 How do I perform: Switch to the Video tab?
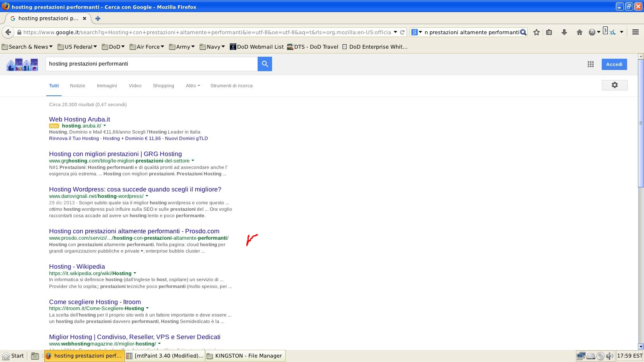(135, 86)
